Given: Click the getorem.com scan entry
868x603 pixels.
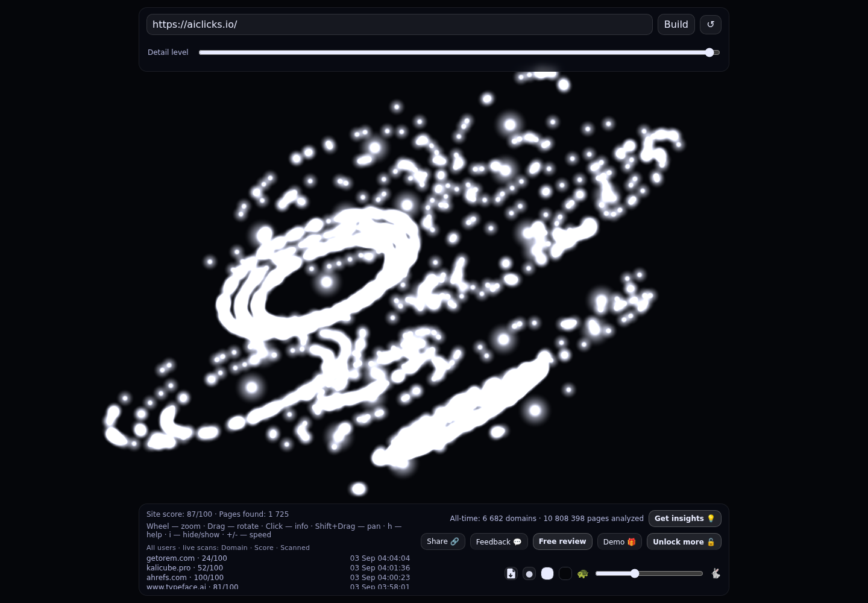Looking at the screenshot, I should (x=187, y=558).
